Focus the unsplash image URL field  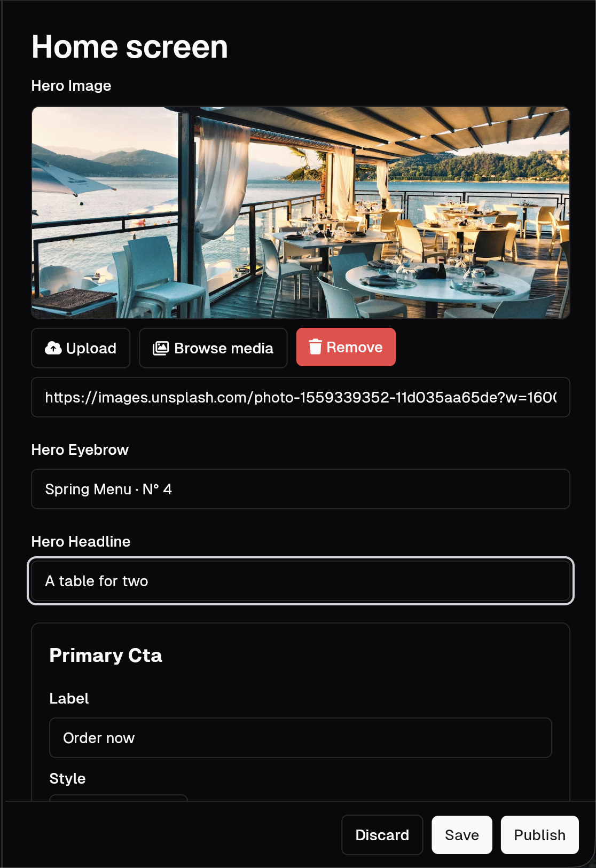(301, 397)
